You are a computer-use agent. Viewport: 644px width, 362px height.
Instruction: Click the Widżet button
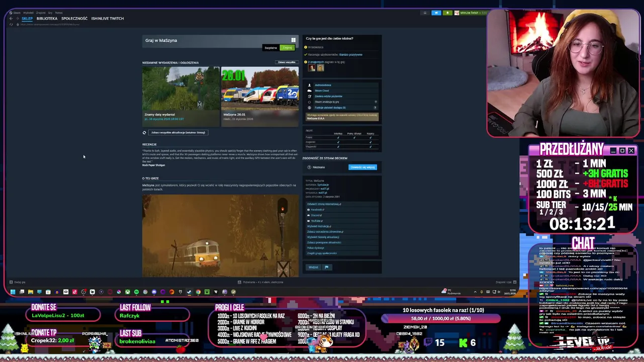pyautogui.click(x=313, y=267)
